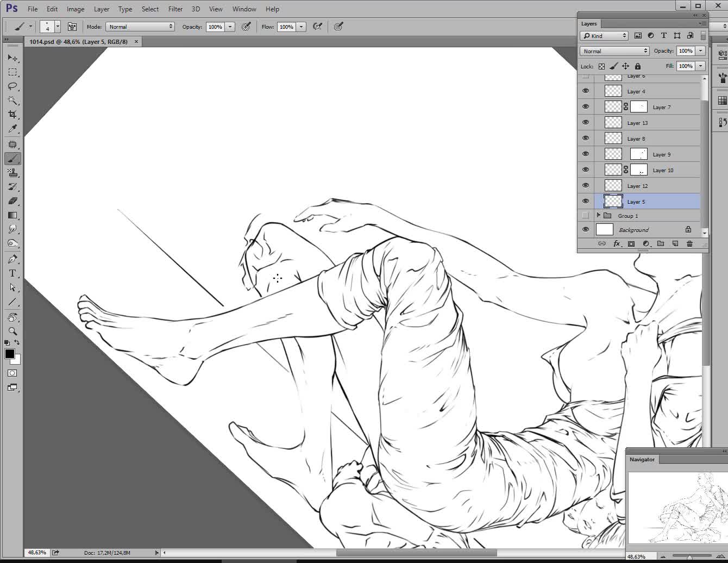
Task: Toggle Quick Mask mode
Action: click(12, 373)
